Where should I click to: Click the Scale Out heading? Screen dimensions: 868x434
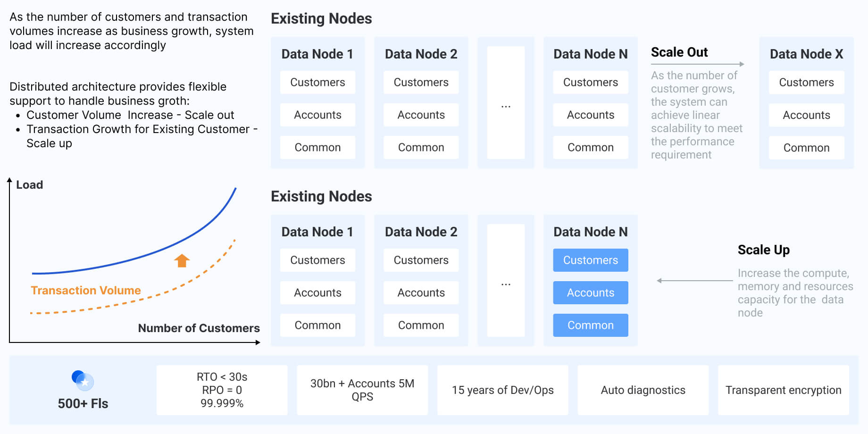click(679, 52)
